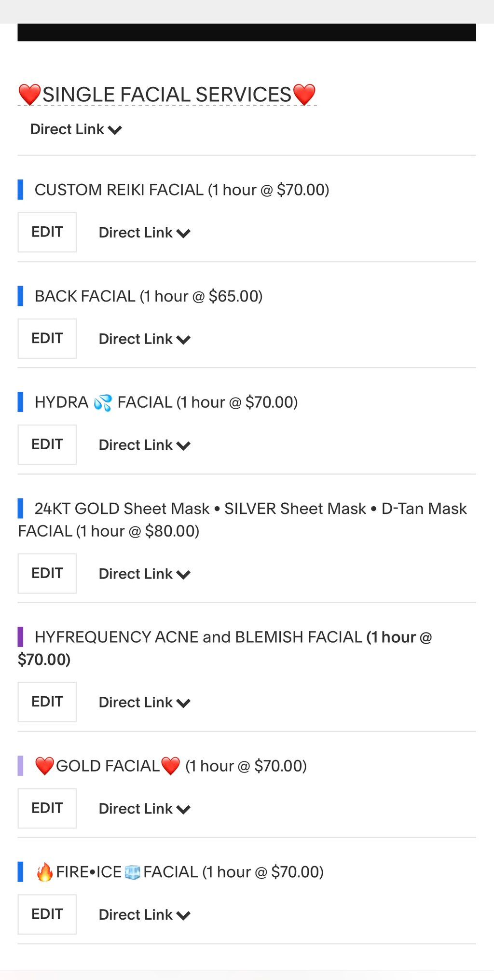
Task: Edit the Hydra Facial service
Action: (47, 444)
